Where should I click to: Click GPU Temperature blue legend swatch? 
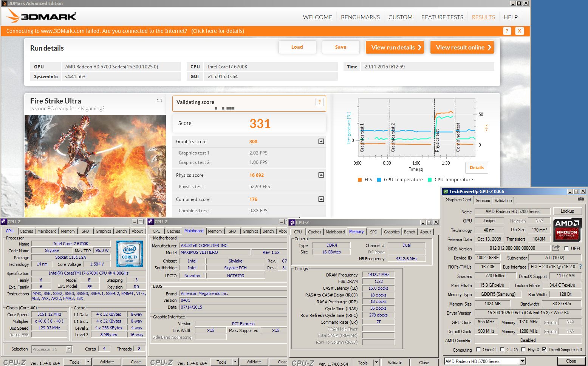click(379, 180)
